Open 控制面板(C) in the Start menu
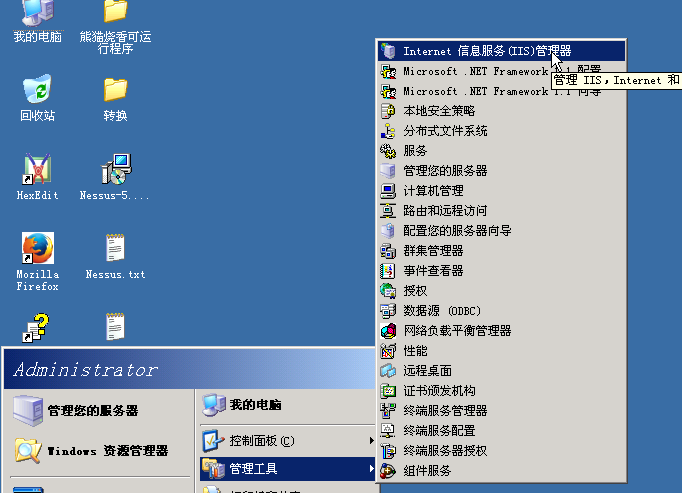 (287, 441)
